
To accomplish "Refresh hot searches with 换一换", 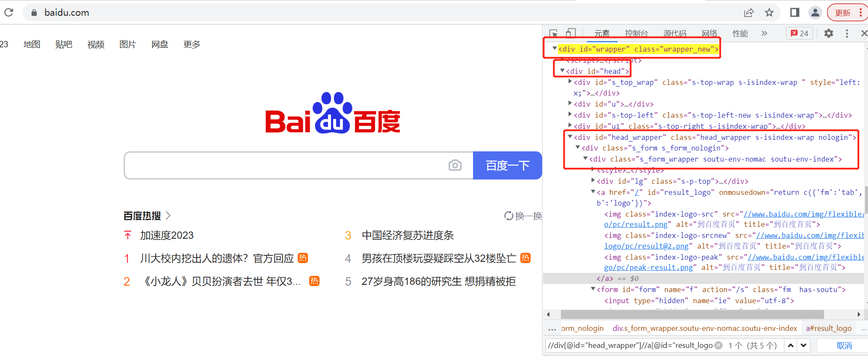I will (x=523, y=216).
